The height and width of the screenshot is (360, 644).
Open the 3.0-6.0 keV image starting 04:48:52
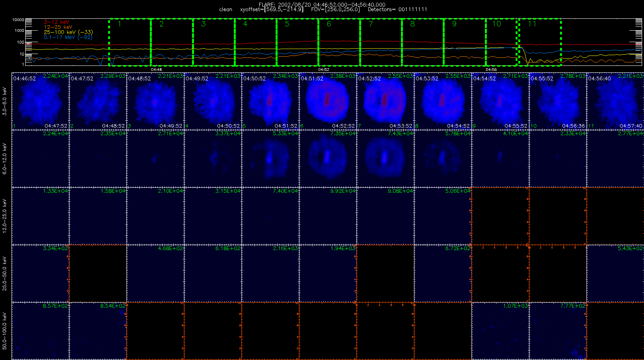(x=155, y=101)
